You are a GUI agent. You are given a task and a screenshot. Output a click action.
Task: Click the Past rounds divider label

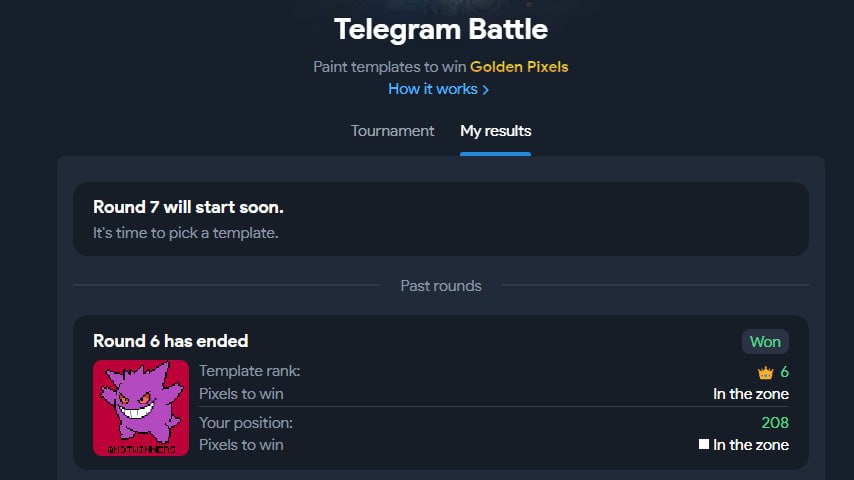[441, 285]
